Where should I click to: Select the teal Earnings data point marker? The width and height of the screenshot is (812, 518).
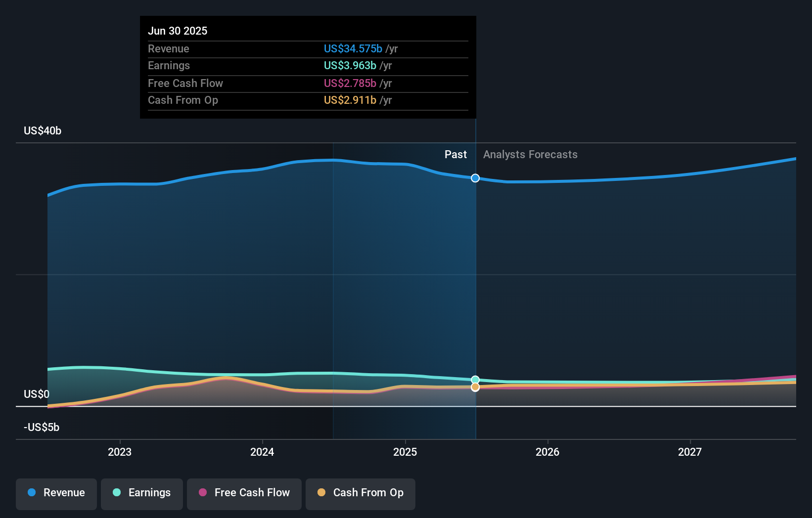(x=475, y=379)
